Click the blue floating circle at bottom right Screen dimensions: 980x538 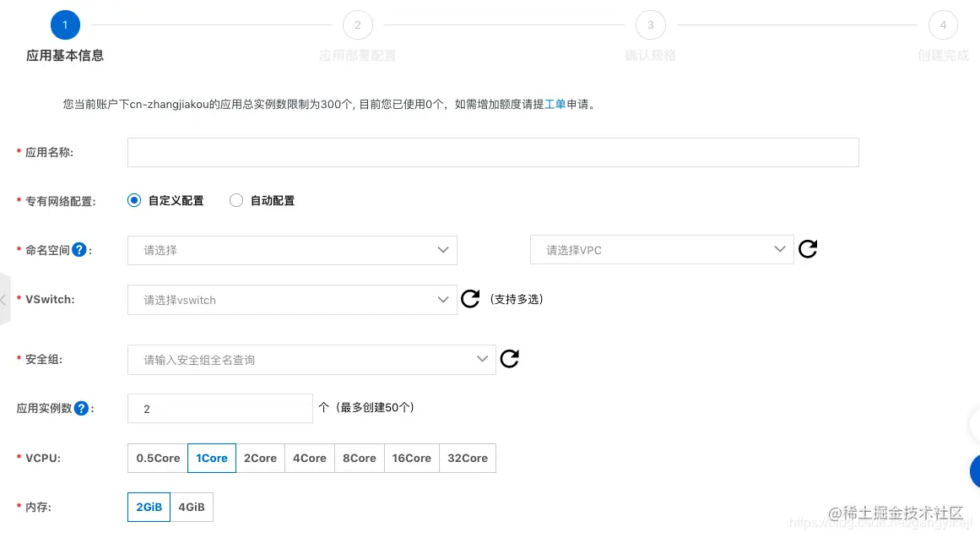[x=977, y=471]
